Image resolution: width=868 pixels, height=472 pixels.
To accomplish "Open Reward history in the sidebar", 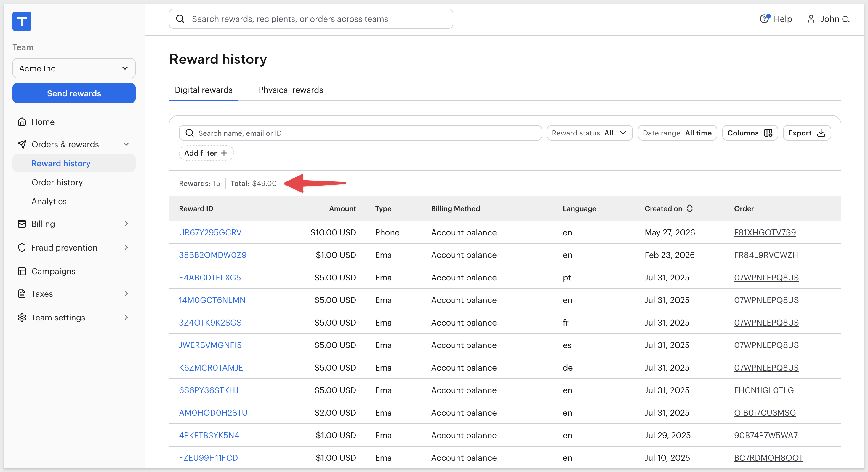I will coord(74,164).
